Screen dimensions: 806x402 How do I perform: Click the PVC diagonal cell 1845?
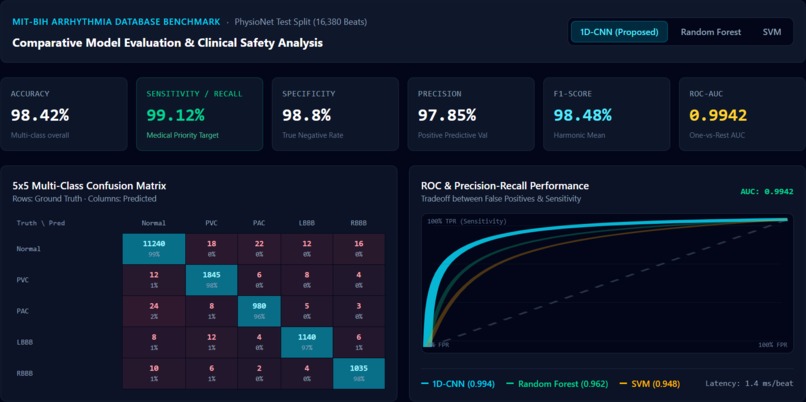(211, 280)
